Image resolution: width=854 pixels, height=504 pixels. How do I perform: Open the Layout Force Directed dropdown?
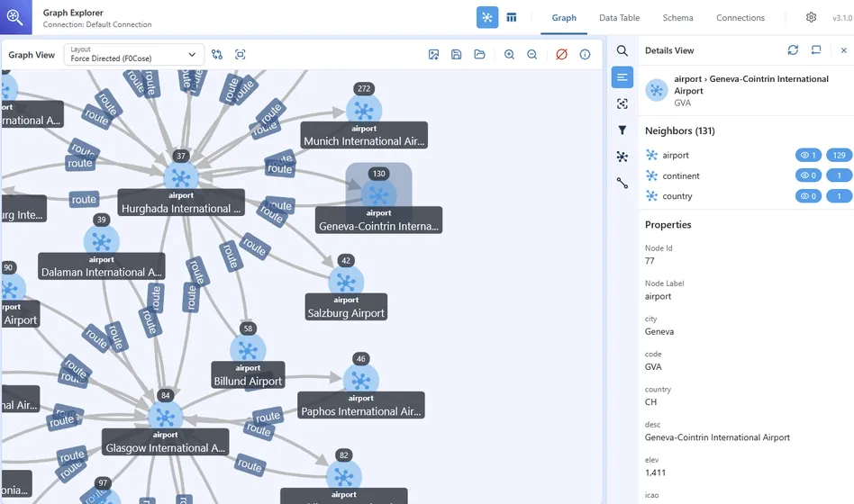point(134,54)
